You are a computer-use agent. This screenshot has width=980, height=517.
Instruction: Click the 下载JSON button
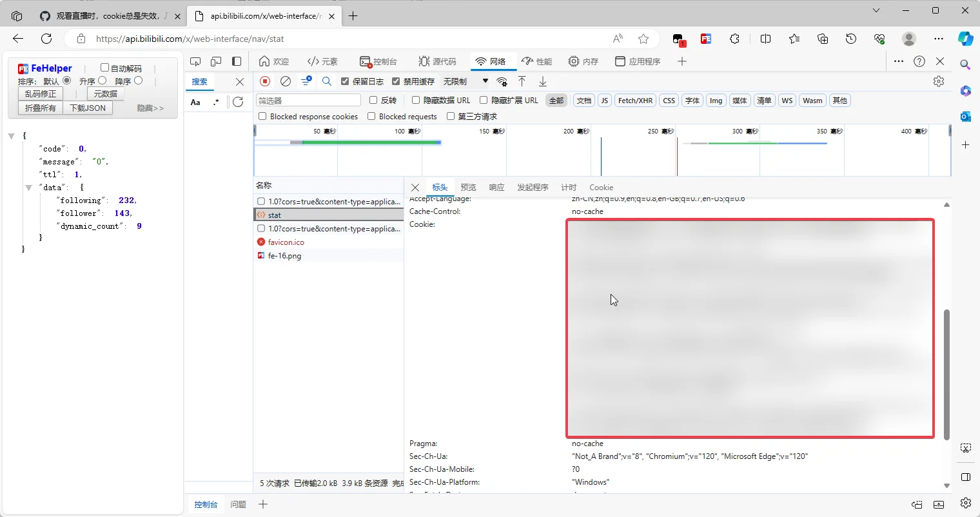click(88, 108)
